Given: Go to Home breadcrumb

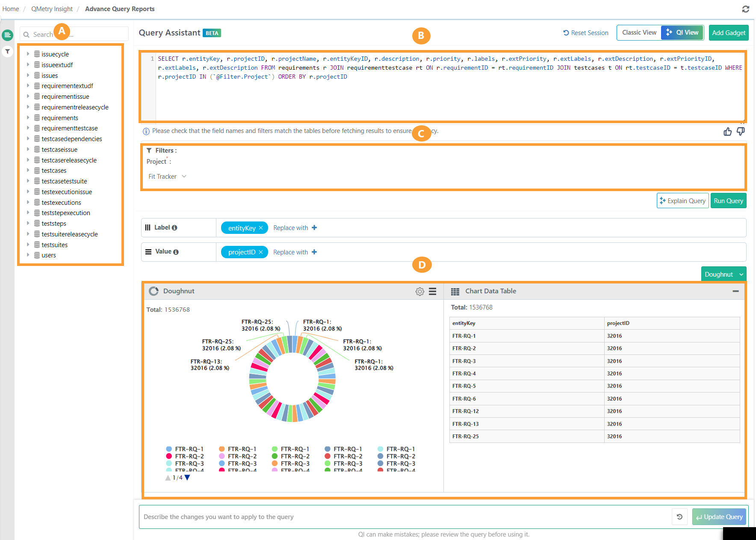Looking at the screenshot, I should coord(11,9).
